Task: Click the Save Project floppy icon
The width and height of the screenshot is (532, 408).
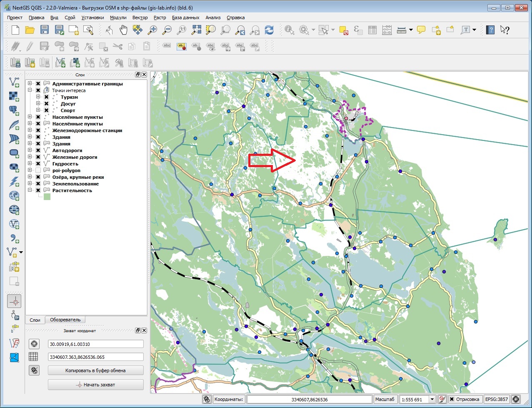Action: tap(45, 30)
